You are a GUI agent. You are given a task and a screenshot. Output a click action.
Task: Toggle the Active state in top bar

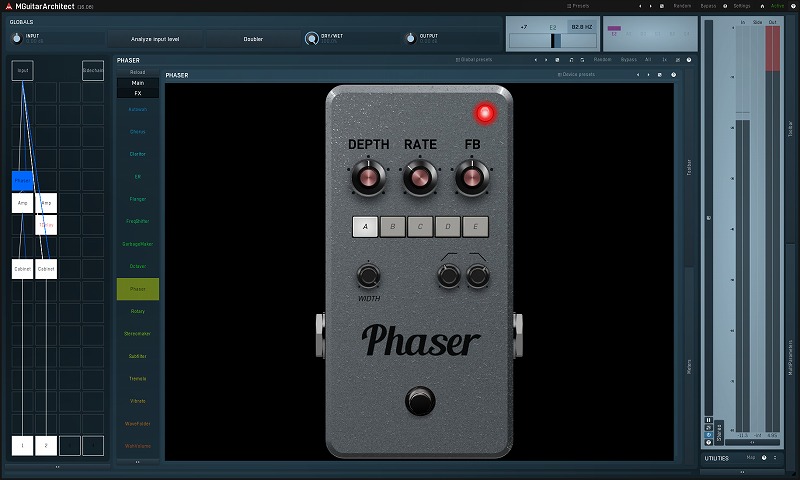pos(776,6)
